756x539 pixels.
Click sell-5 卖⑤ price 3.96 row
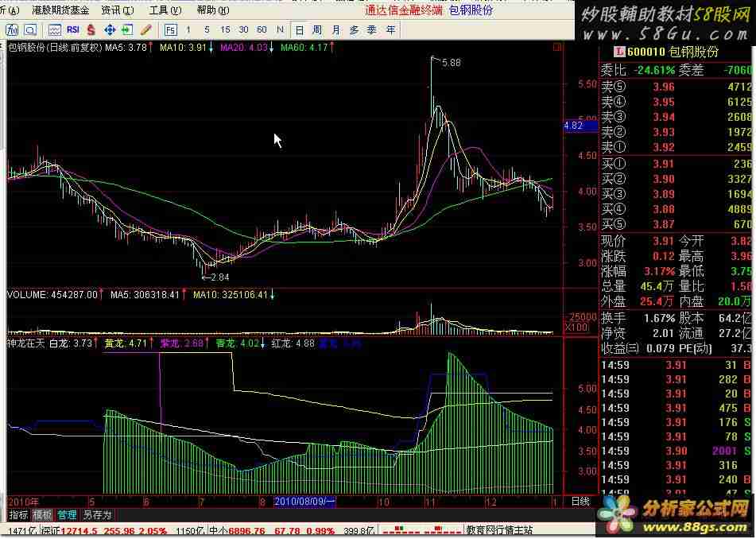[676, 87]
